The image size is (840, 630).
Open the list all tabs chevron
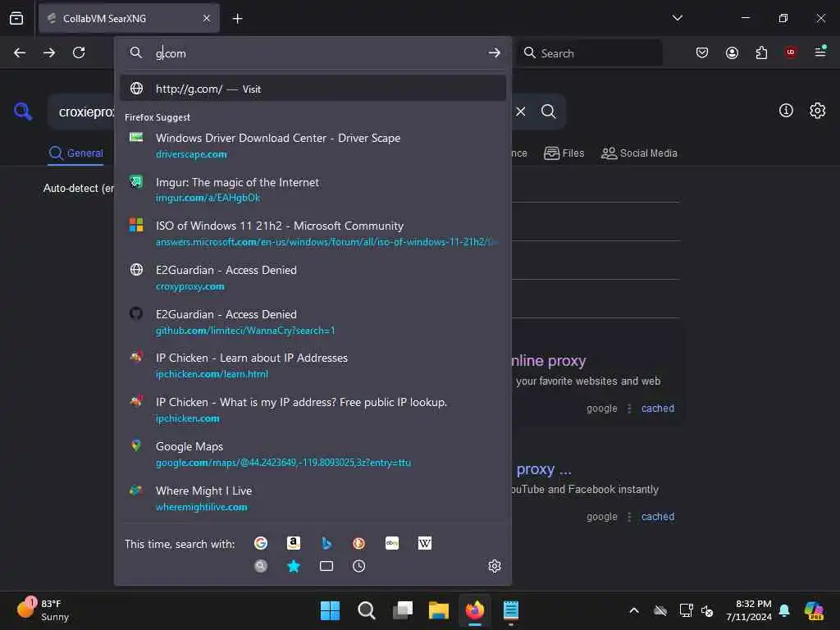click(677, 18)
